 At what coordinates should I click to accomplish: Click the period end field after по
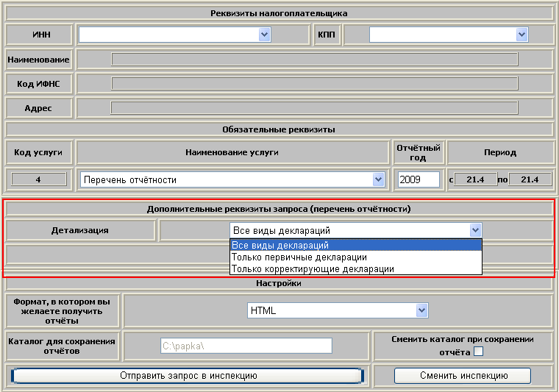[x=529, y=179]
